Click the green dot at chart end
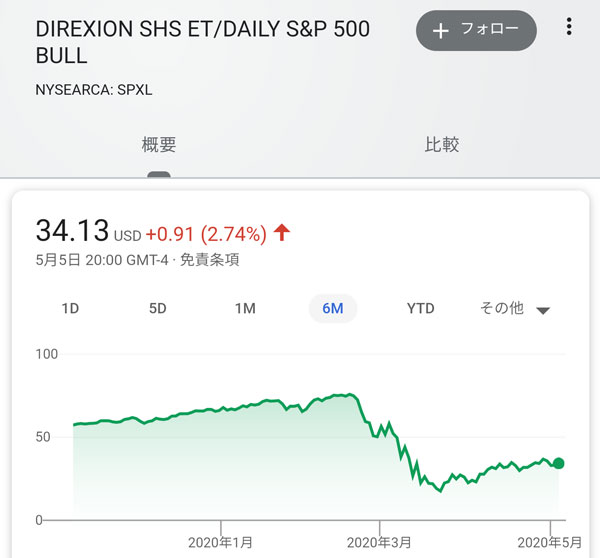 tap(559, 463)
